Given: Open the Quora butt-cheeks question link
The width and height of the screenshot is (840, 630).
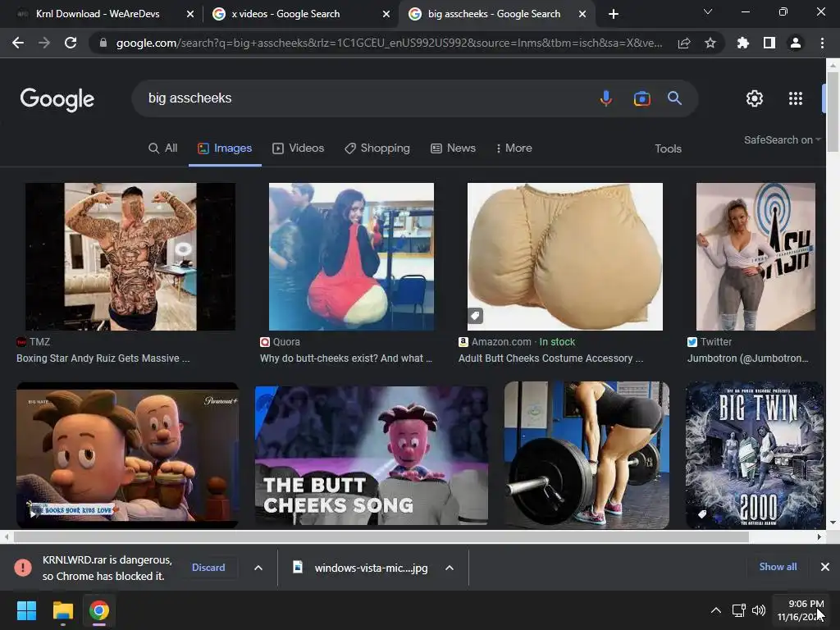Looking at the screenshot, I should coord(346,358).
